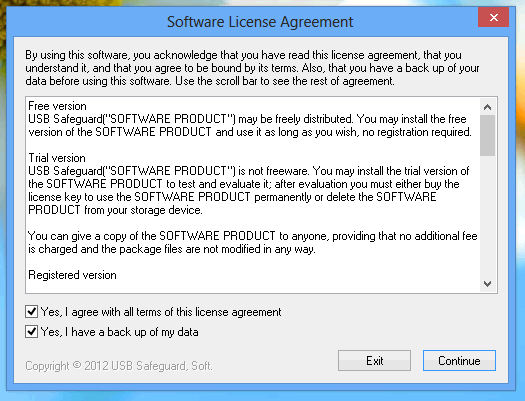Click the 'Free version' heading in license text
525x401 pixels.
pyautogui.click(x=57, y=106)
